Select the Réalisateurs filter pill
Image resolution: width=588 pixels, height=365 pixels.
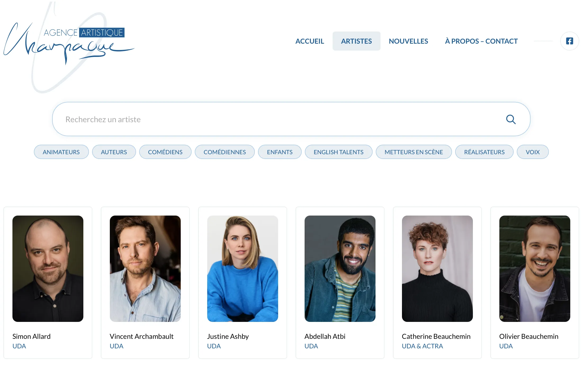pyautogui.click(x=484, y=152)
